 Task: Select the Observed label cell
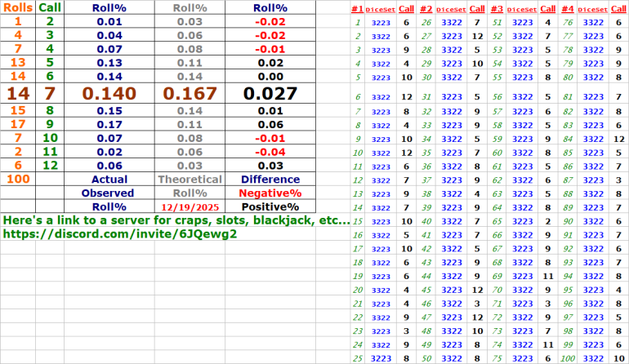108,193
